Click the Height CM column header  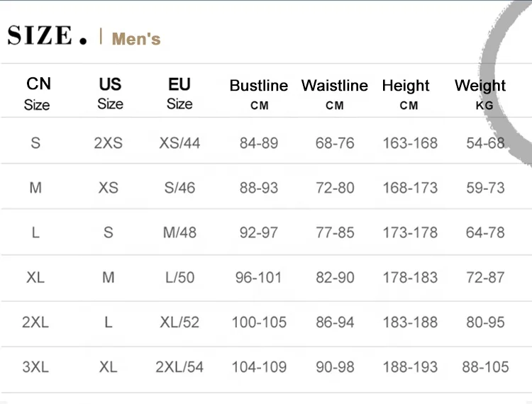(x=406, y=94)
